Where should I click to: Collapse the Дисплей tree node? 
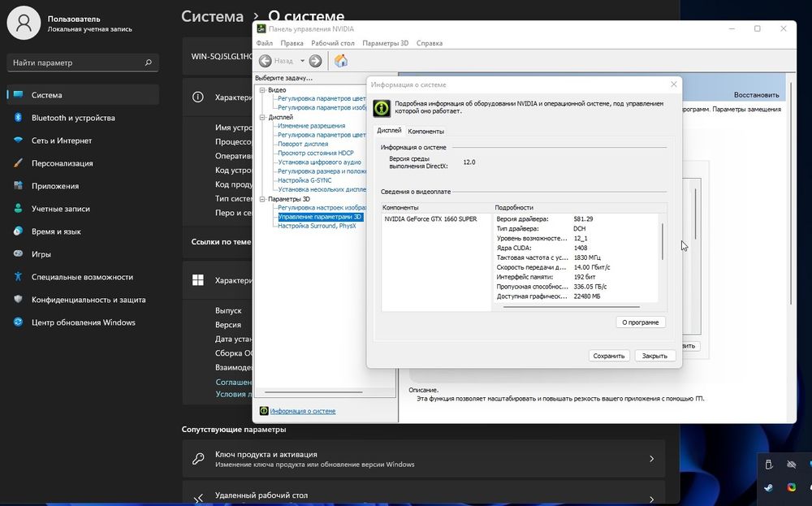coord(262,117)
